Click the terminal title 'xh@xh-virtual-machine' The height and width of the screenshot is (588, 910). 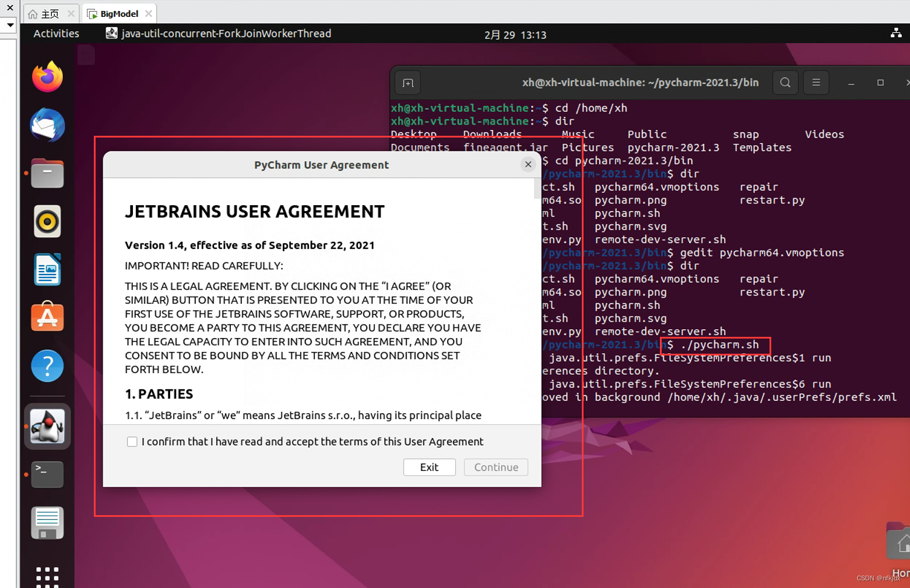point(640,83)
